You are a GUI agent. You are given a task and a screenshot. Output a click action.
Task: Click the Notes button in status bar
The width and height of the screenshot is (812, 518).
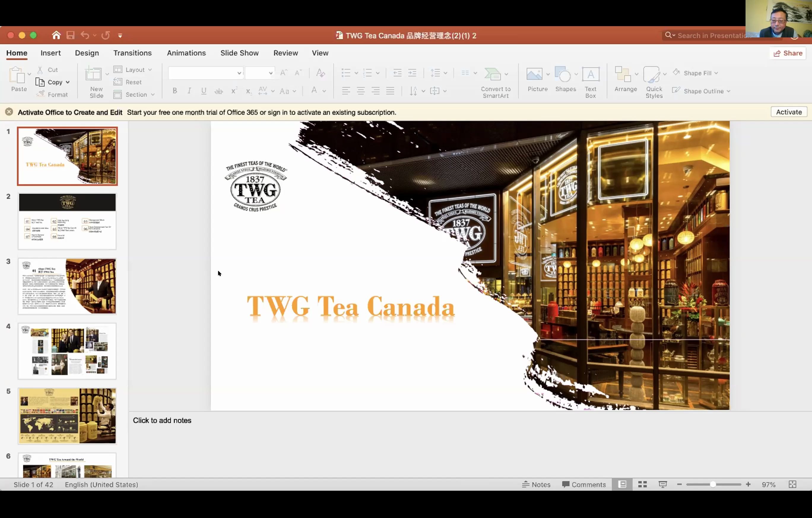click(x=536, y=484)
